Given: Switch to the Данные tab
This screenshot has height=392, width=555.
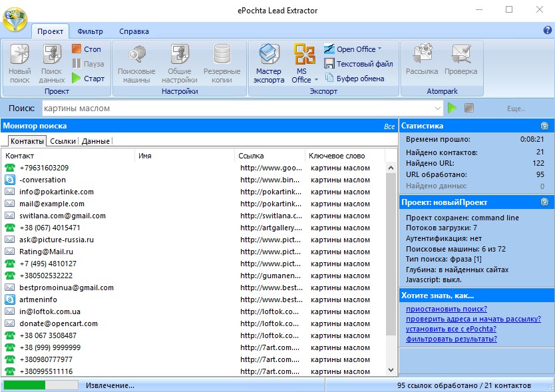Looking at the screenshot, I should 96,141.
